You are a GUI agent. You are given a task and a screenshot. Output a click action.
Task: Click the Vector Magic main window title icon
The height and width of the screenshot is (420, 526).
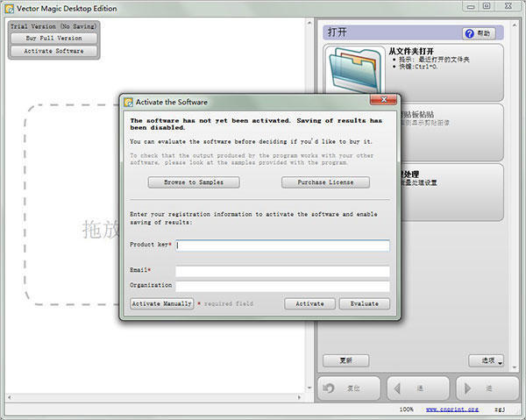point(8,8)
